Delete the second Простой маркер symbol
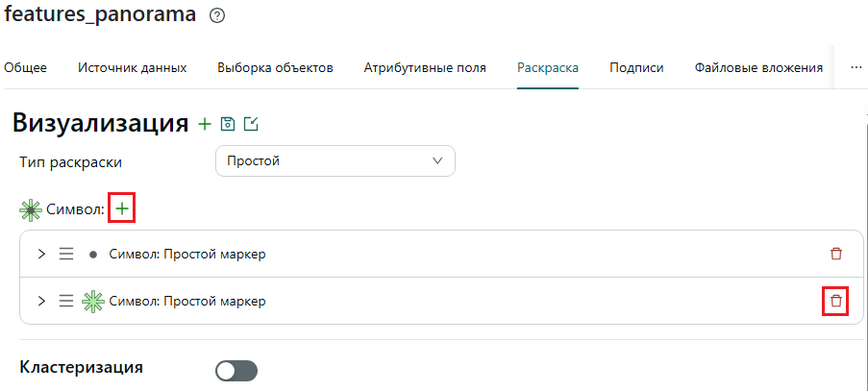Screen dimensions: 868x391 [836, 301]
